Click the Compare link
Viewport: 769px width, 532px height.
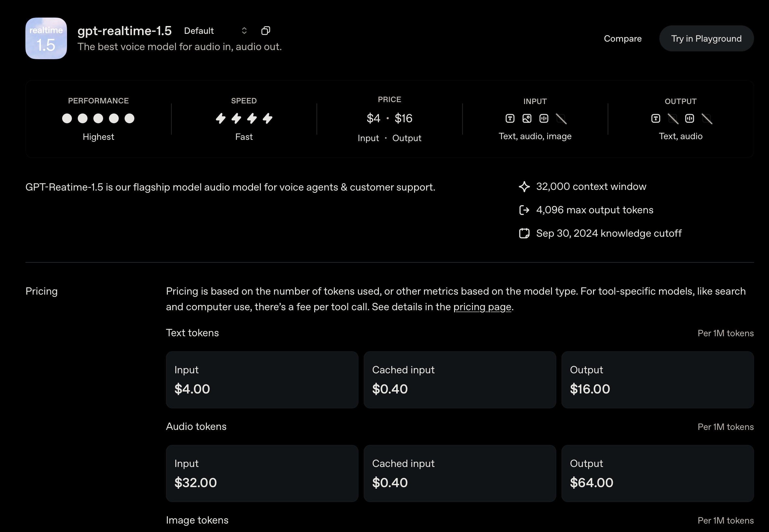coord(623,39)
